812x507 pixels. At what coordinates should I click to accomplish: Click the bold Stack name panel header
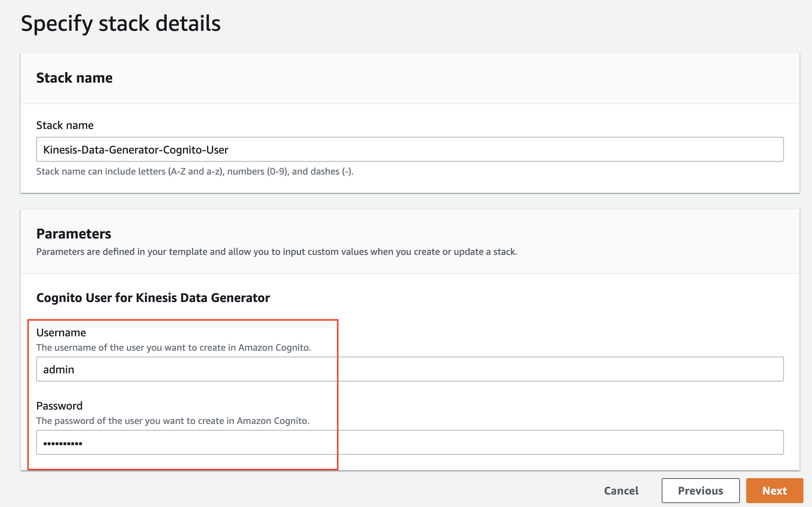74,78
